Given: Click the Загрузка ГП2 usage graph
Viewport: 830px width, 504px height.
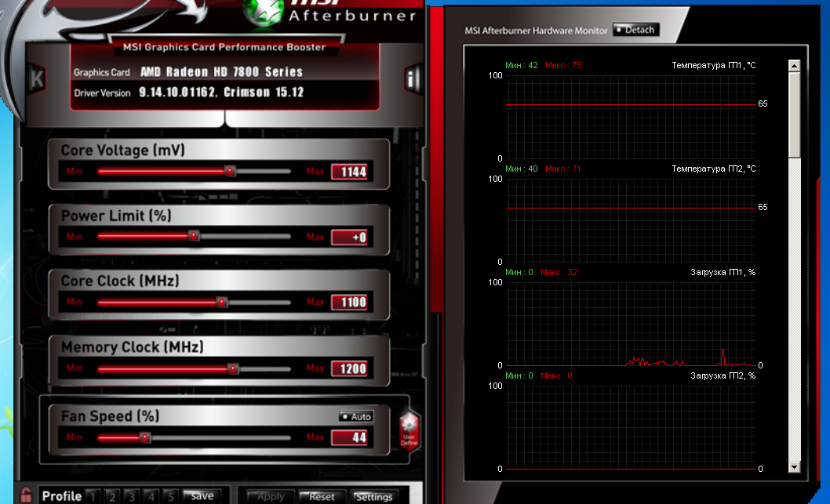Looking at the screenshot, I should [631, 427].
